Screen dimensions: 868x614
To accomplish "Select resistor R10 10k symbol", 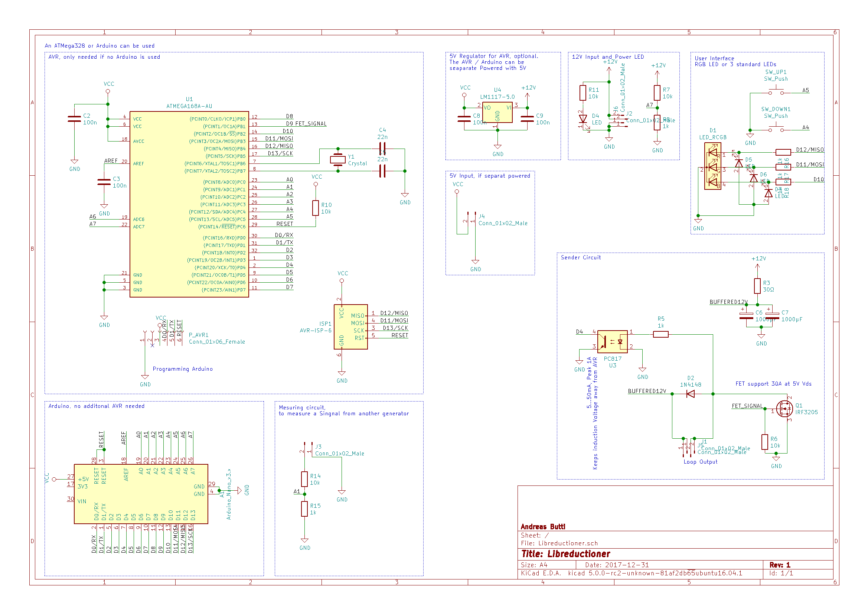I will pyautogui.click(x=316, y=208).
